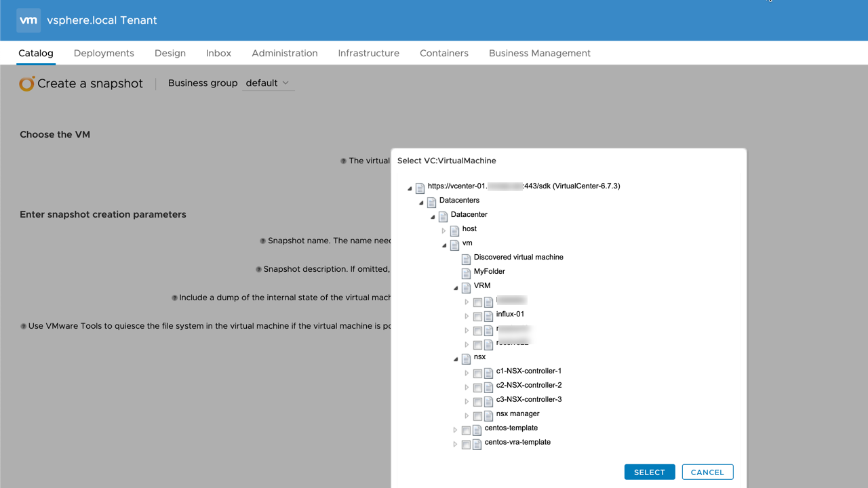Collapse the nsx folder
868x488 pixels.
tap(456, 359)
